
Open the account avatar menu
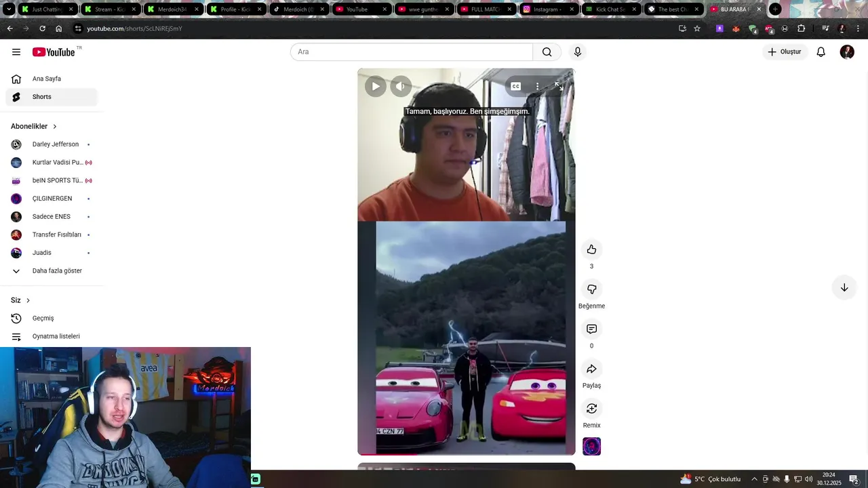[x=847, y=52]
